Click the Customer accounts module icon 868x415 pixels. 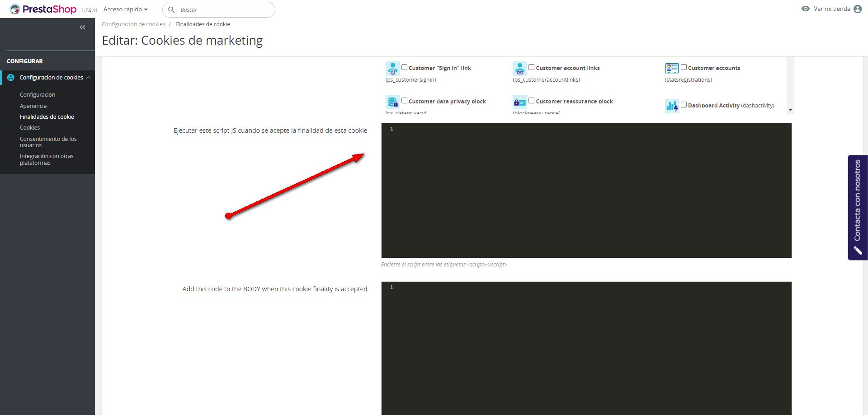tap(672, 68)
